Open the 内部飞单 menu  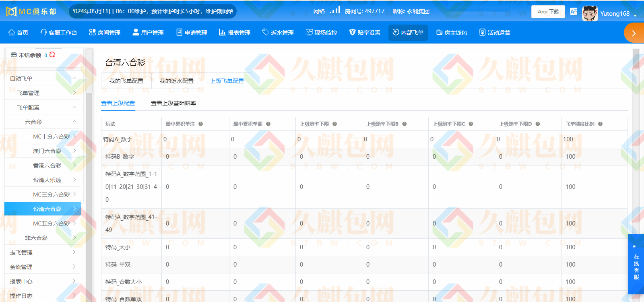pos(408,33)
